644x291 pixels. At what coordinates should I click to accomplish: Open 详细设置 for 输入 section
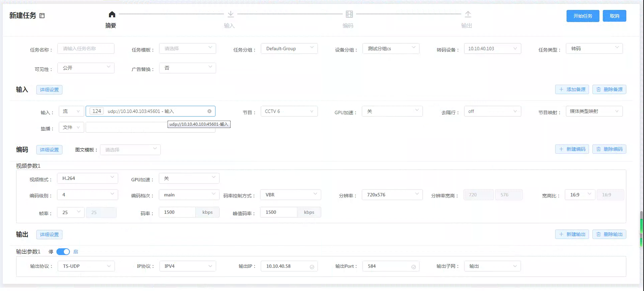[x=49, y=90]
